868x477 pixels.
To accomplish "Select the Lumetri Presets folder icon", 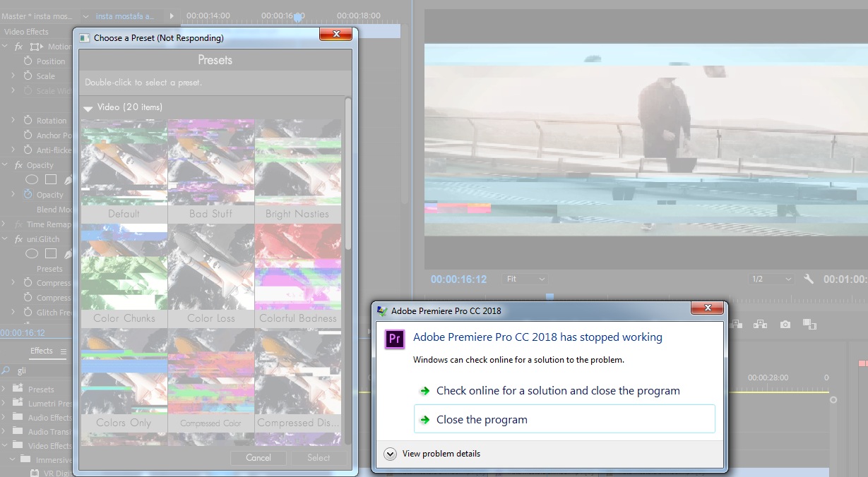I will coord(18,404).
